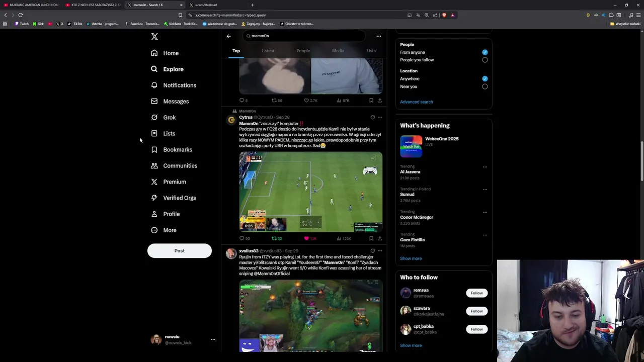Viewport: 644px width, 362px height.
Task: Click the Verified Orgs lightning icon
Action: tap(154, 198)
